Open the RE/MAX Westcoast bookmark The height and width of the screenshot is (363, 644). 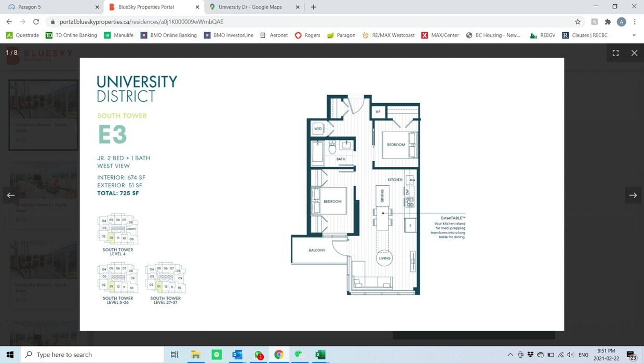388,35
